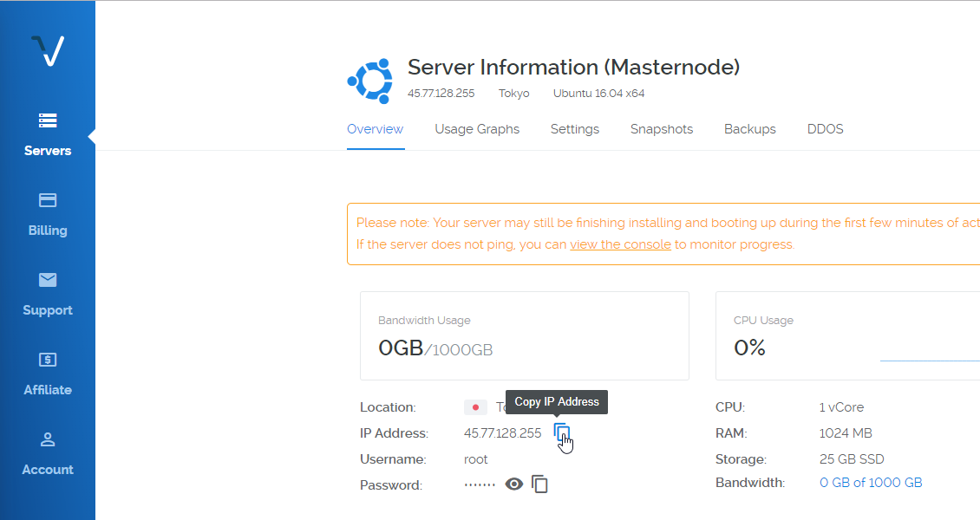980x520 pixels.
Task: Copy the server password with the copy icon
Action: 539,484
